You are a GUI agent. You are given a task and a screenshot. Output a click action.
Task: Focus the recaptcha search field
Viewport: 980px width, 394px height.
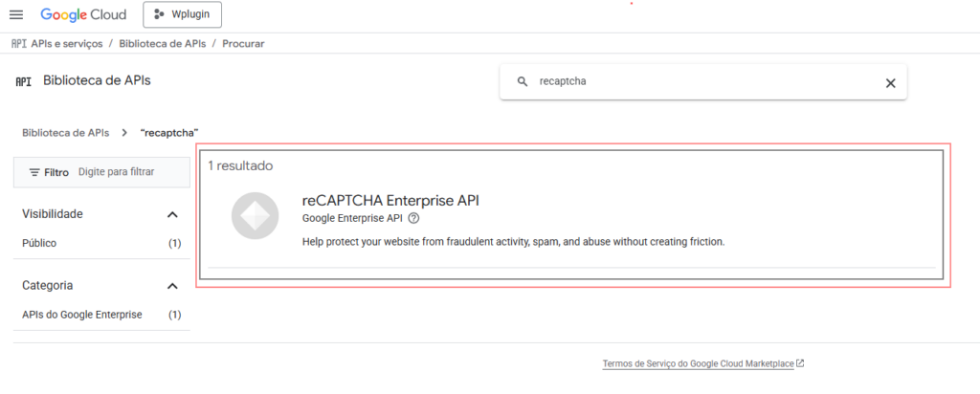pyautogui.click(x=703, y=82)
